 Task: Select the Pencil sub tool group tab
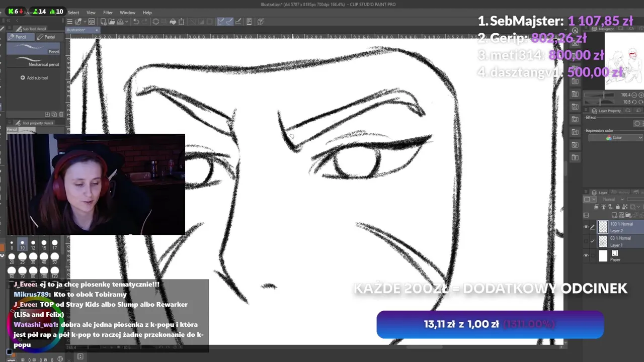pyautogui.click(x=21, y=37)
